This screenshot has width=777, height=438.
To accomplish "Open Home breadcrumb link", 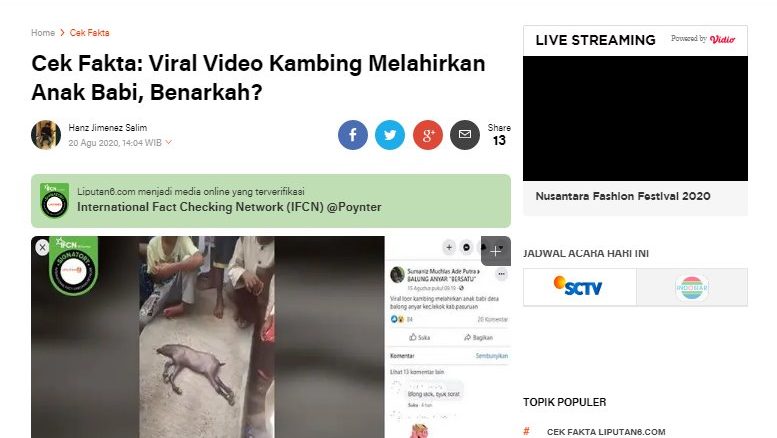I will [43, 33].
